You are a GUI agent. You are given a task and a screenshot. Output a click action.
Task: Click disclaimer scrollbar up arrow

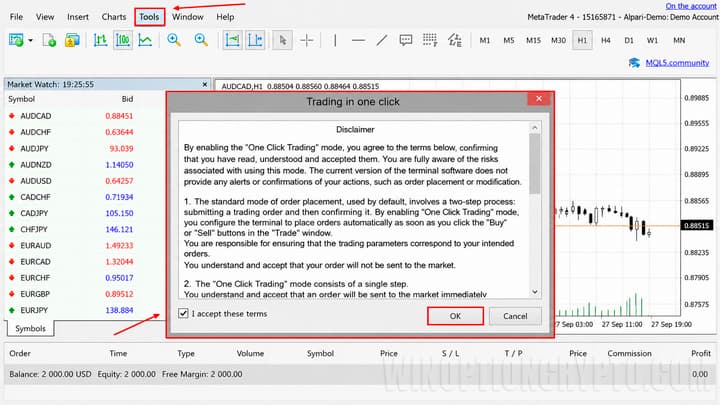pos(534,128)
